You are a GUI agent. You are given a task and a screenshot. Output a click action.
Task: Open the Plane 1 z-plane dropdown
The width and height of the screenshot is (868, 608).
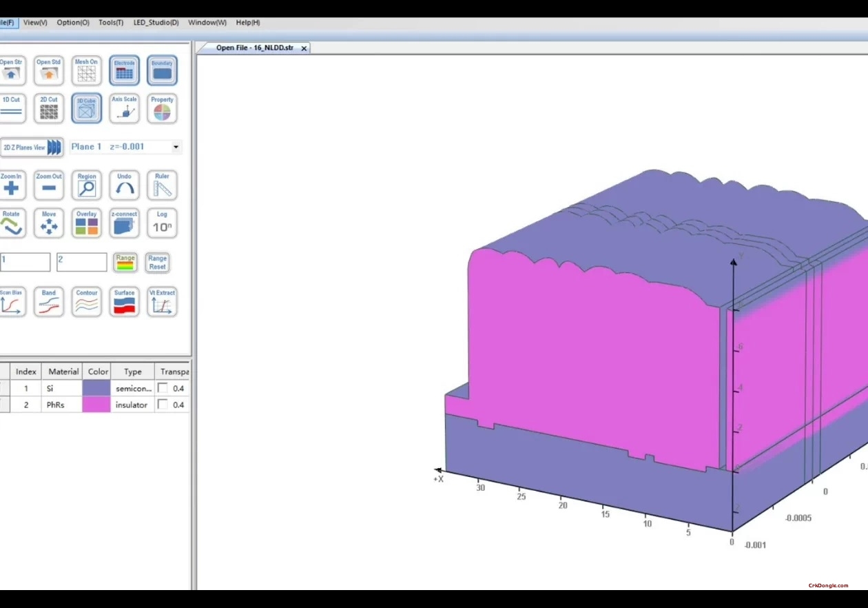pos(176,147)
